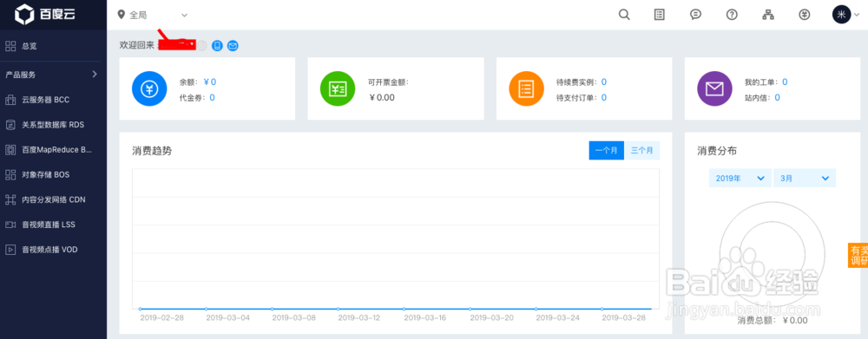Open the 全局 region dropdown
Viewport: 868px width, 339px height.
point(153,15)
